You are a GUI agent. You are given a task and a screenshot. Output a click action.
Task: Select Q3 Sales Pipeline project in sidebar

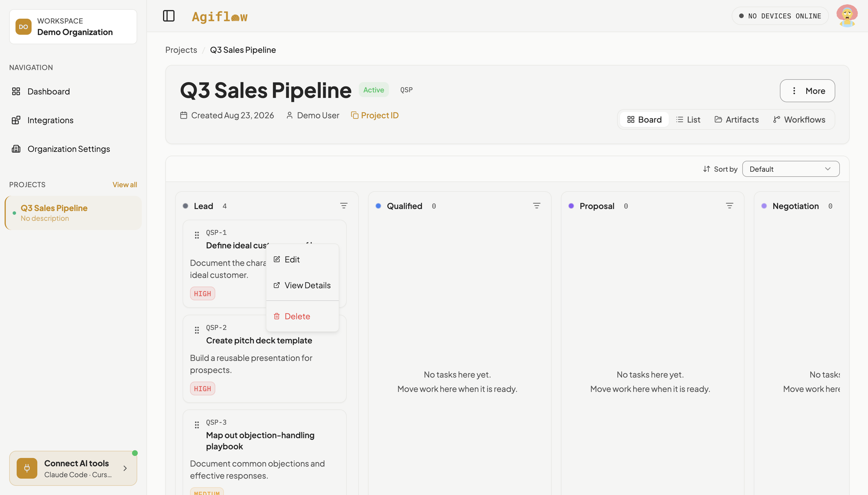(x=73, y=213)
